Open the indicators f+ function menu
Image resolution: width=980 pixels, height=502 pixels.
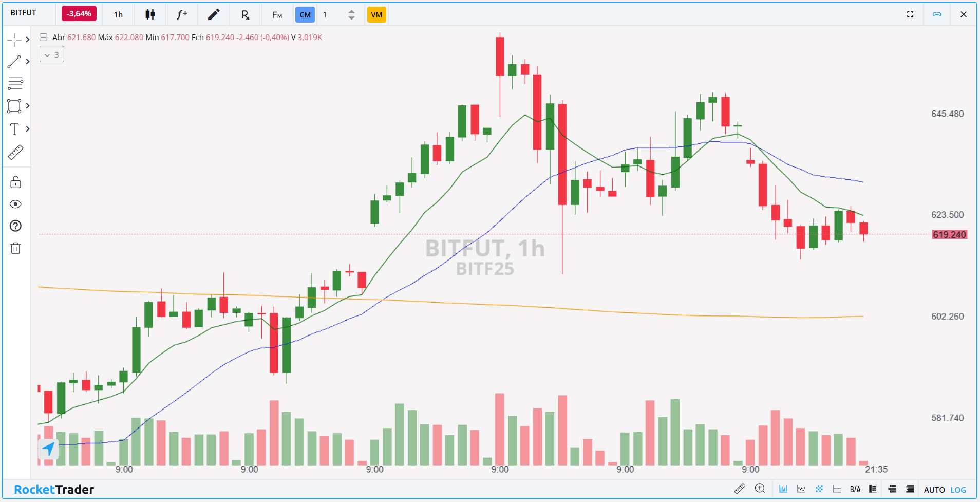click(x=182, y=14)
